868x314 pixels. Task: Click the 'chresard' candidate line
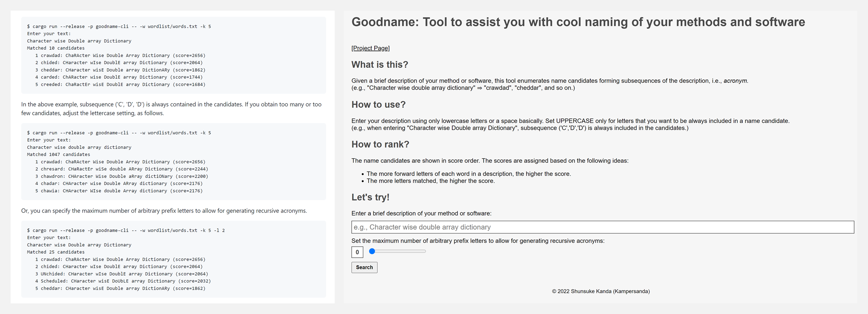point(122,169)
